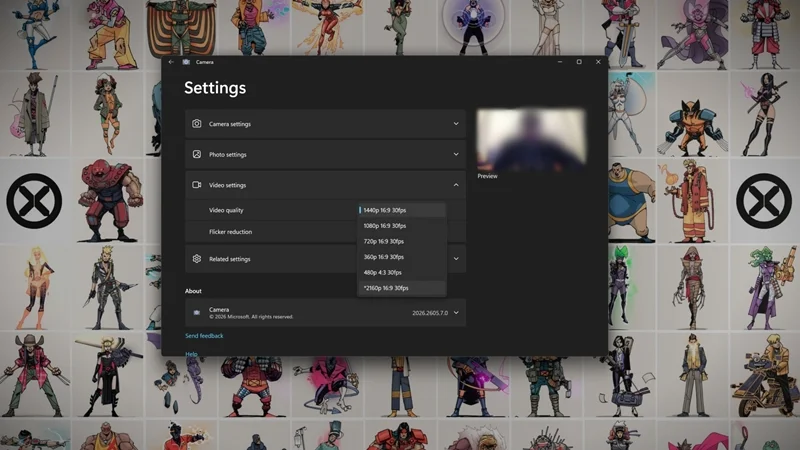Click the Camera app icon in title bar
This screenshot has width=800, height=450.
(x=186, y=62)
